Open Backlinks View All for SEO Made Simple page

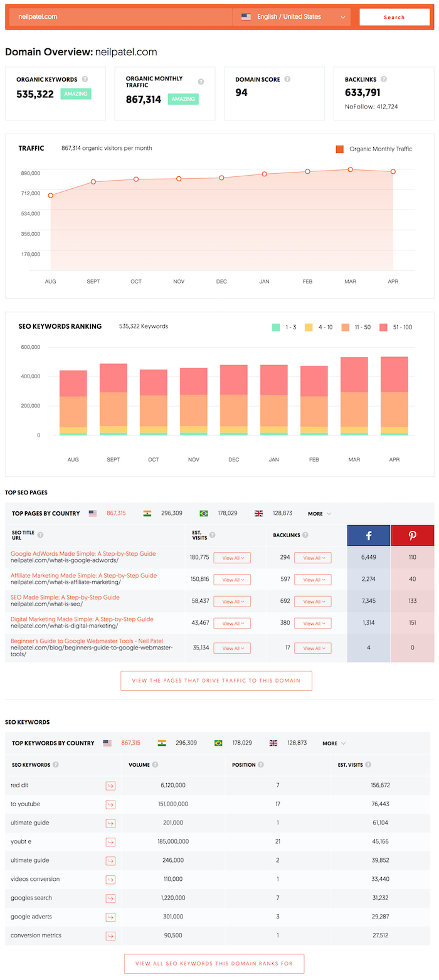tap(313, 602)
